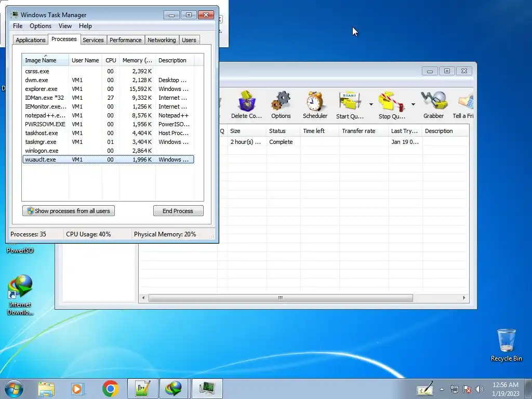Select the explorer.exe process row
The image size is (532, 399).
(x=108, y=89)
